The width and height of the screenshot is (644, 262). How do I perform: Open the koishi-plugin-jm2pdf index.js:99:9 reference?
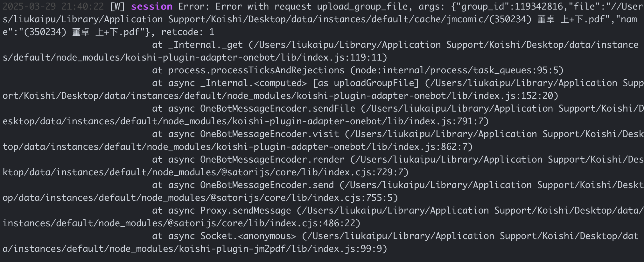347,249
